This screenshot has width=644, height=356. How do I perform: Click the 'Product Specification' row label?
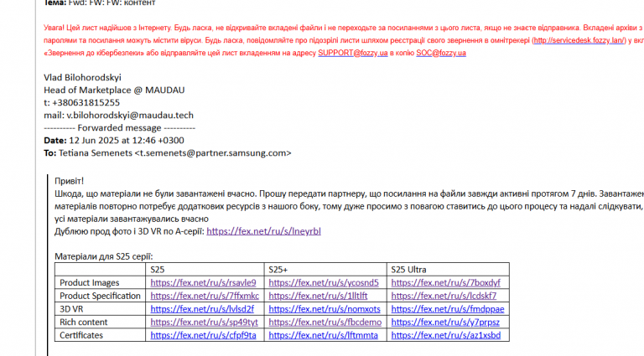101,296
